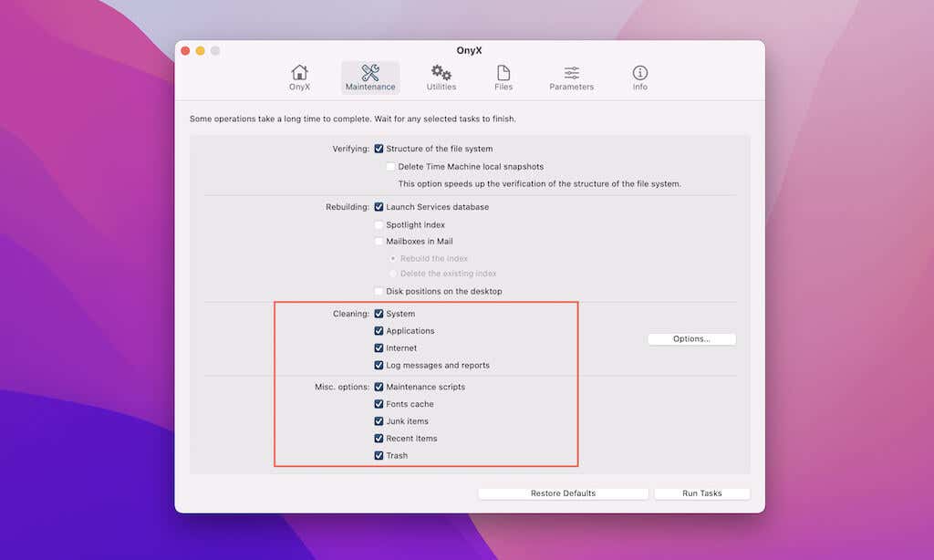Select the Rebuild the index radio button

tap(393, 258)
